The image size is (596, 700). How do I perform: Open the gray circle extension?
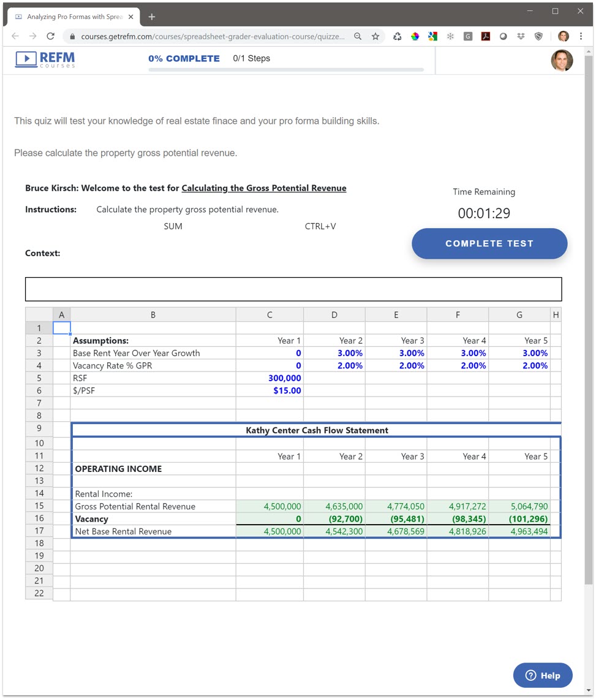coord(504,37)
